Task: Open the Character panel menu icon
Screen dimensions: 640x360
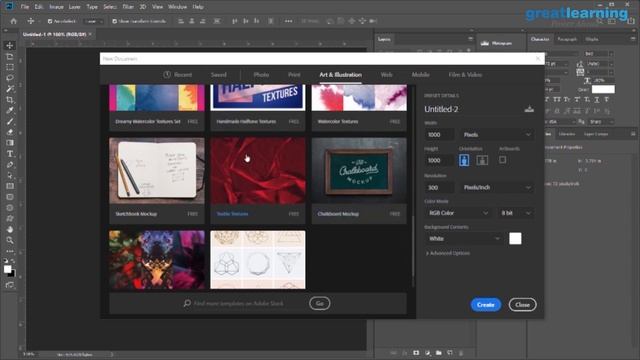Action: click(633, 39)
